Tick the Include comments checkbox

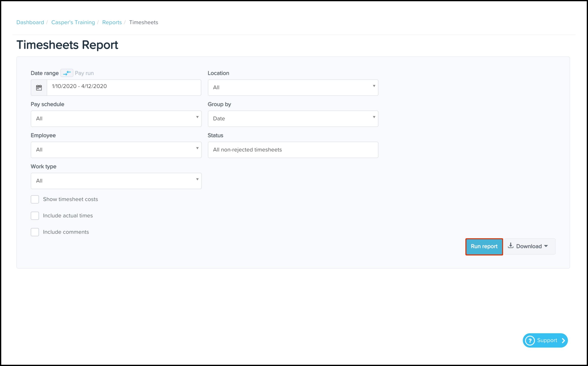point(35,232)
